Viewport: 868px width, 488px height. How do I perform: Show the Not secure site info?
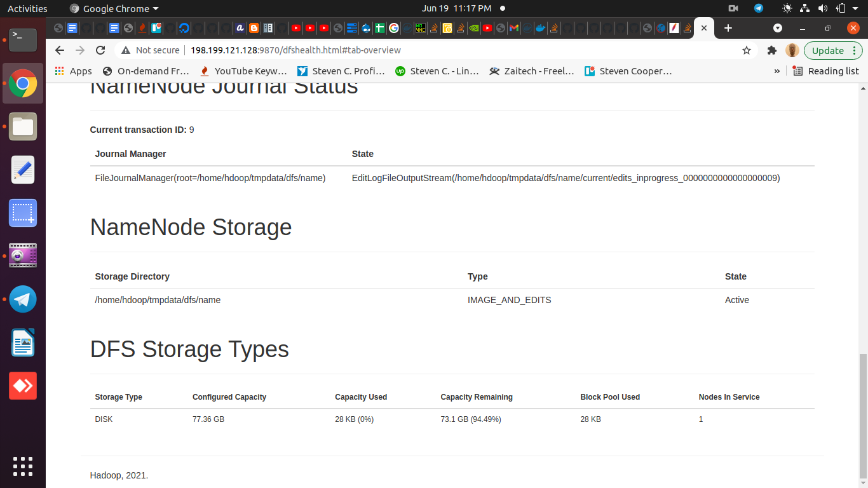click(x=150, y=50)
